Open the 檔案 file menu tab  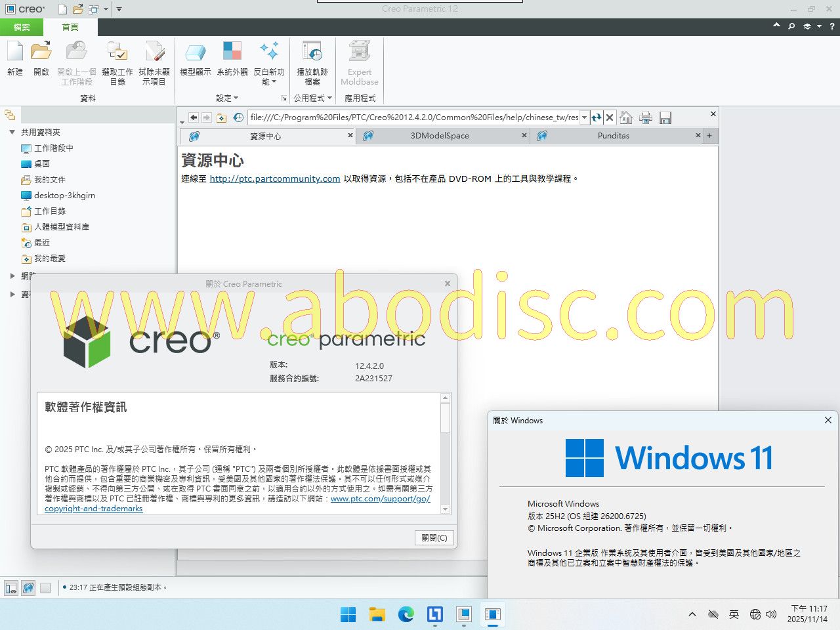[x=22, y=27]
